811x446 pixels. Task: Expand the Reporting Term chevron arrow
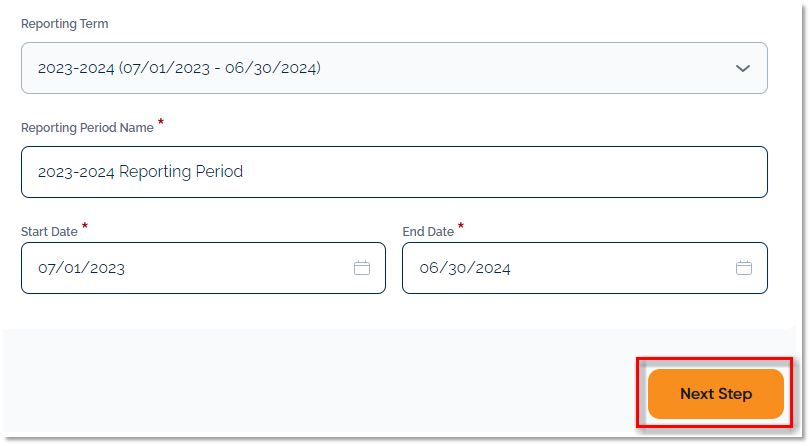click(743, 68)
